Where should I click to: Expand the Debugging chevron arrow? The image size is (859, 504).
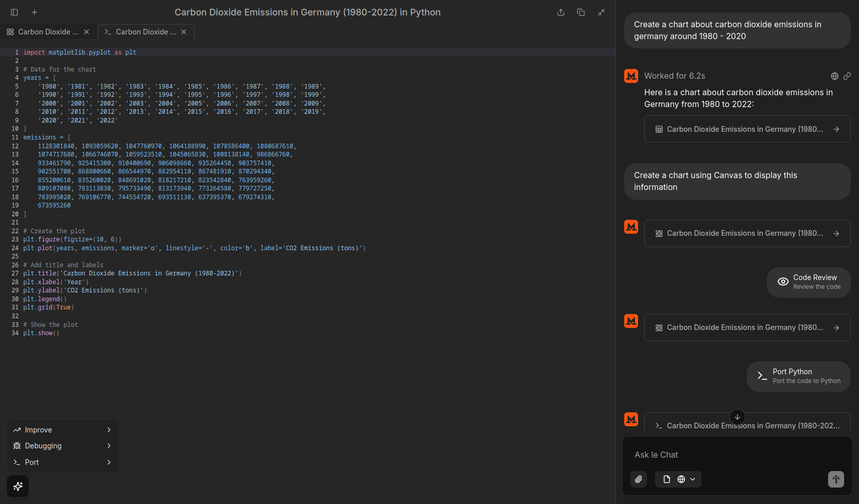(109, 446)
